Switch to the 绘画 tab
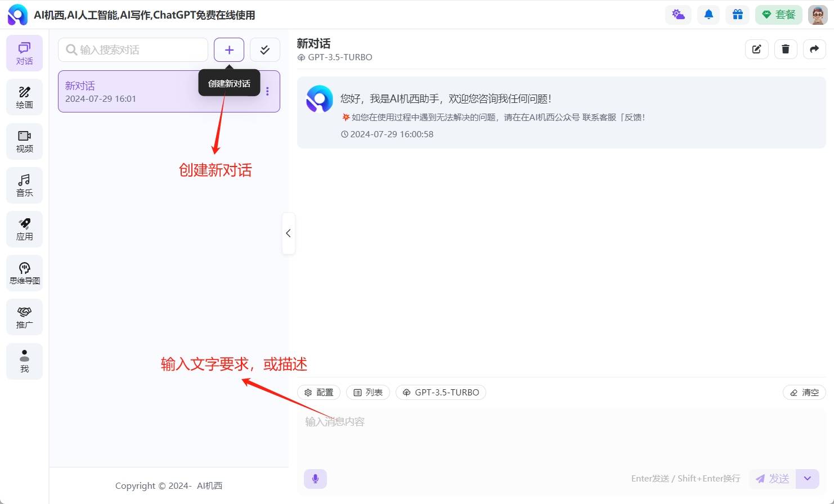 coord(24,97)
